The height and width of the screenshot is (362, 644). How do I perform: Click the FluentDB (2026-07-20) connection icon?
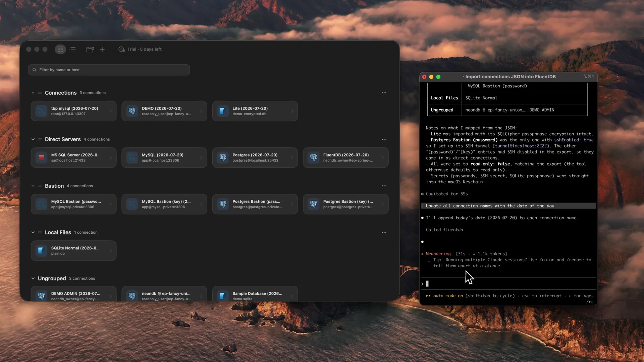pos(314,157)
